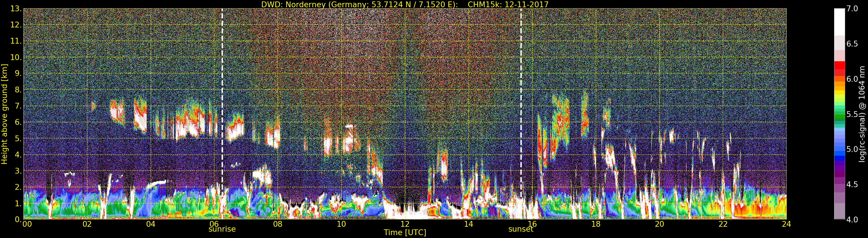Pick the bright red band on the colorbar
The image size is (868, 238).
pos(839,65)
